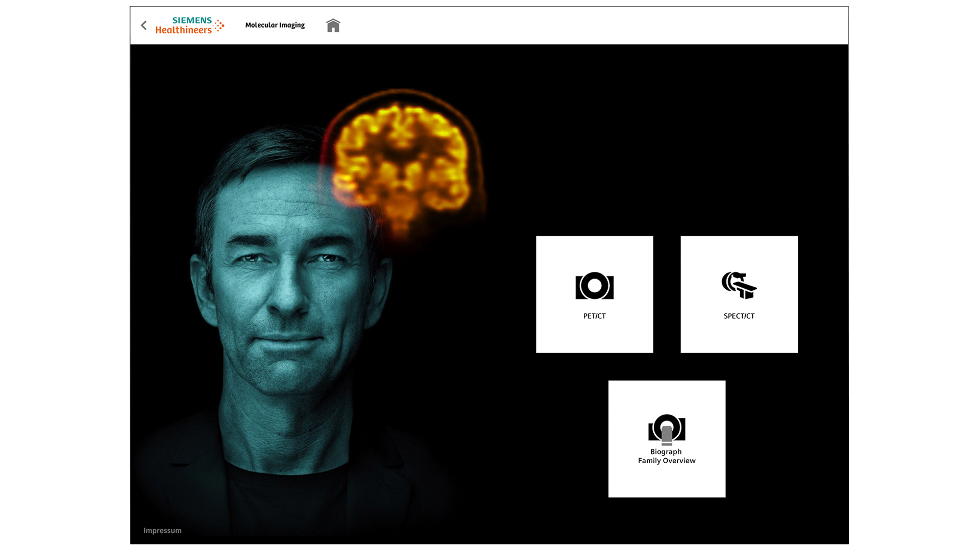Click the Molecular Imaging header title
Viewport: 980px width, 551px height.
275,24
